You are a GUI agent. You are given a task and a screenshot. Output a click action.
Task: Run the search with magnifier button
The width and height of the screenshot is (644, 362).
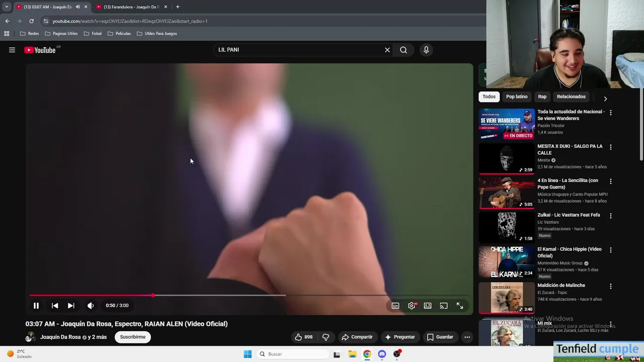click(x=404, y=50)
